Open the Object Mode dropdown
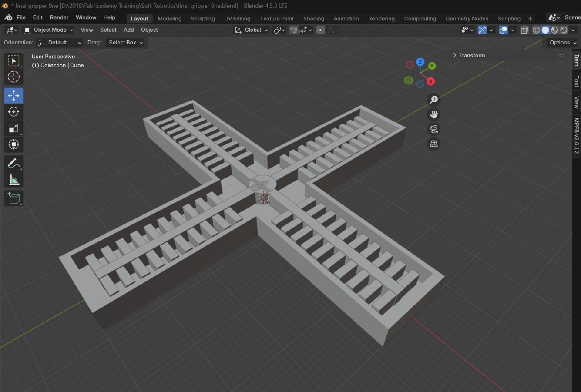 49,30
